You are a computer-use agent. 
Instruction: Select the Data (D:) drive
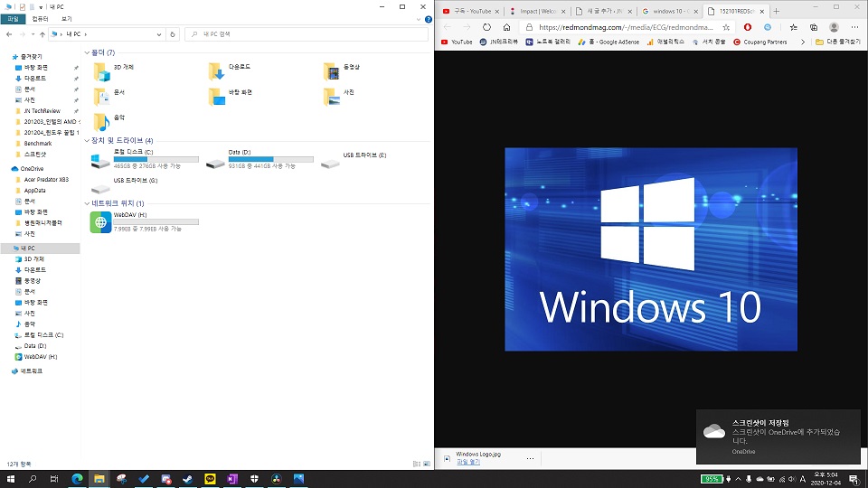click(x=259, y=159)
